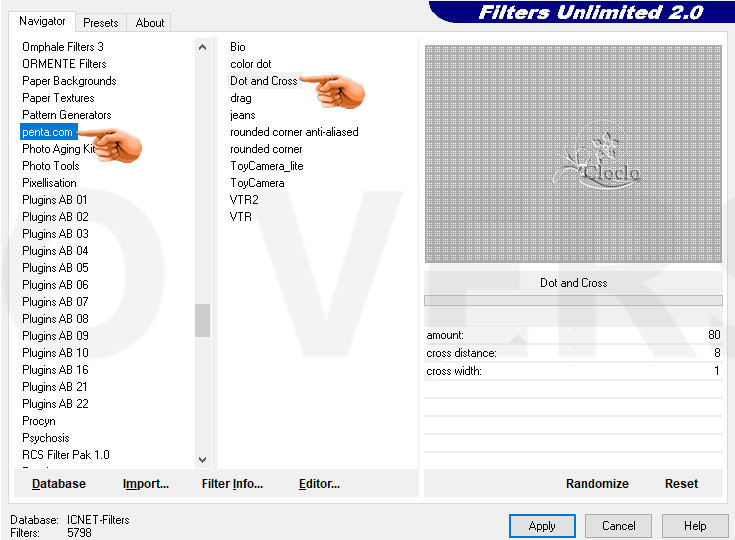Click the Import button
Image resolution: width=735 pixels, height=540 pixels.
coord(146,484)
